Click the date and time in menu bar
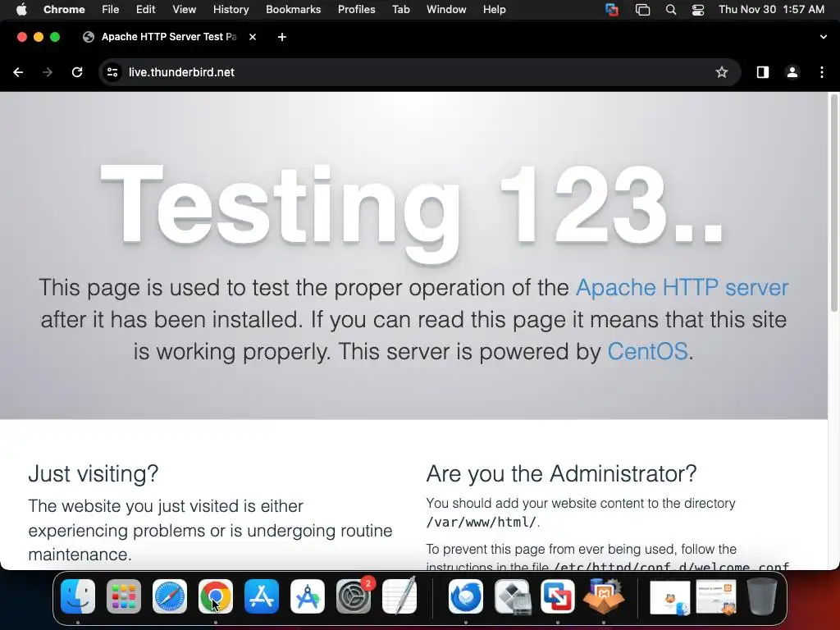Screen dimensions: 840x630 point(771,10)
